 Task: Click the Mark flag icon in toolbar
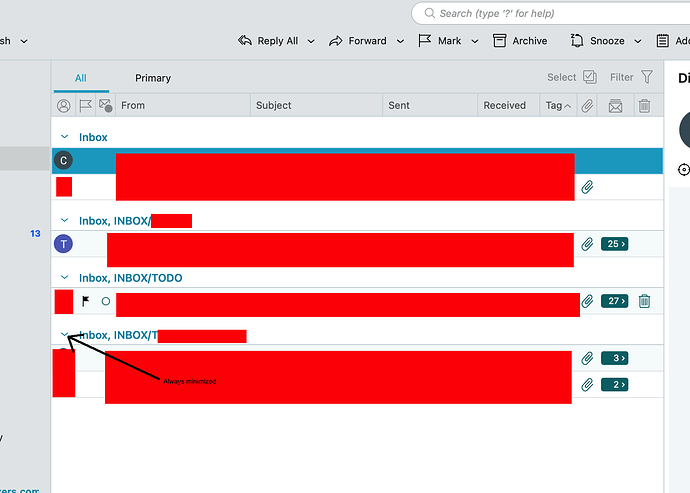click(425, 41)
